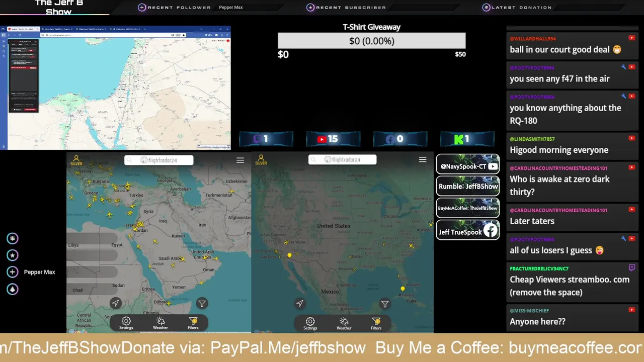Click red button at bottom of dark browser panel

pyautogui.click(x=30, y=110)
